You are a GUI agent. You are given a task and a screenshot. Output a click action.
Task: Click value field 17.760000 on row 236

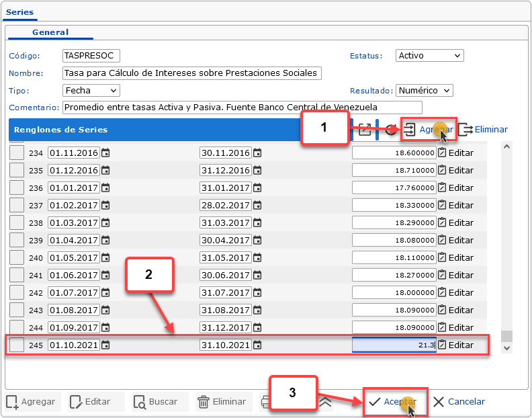394,187
